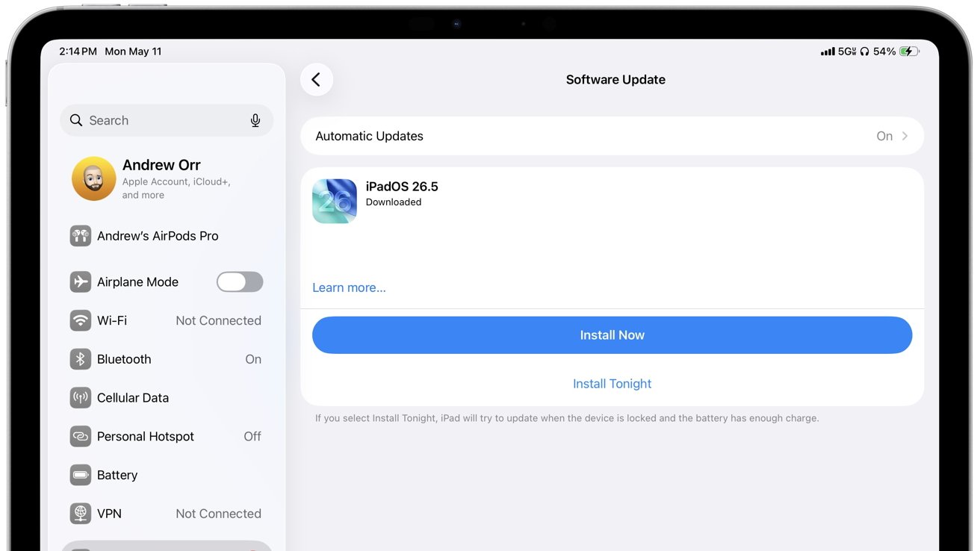Follow the Learn more... link
The image size is (980, 551).
click(x=349, y=287)
